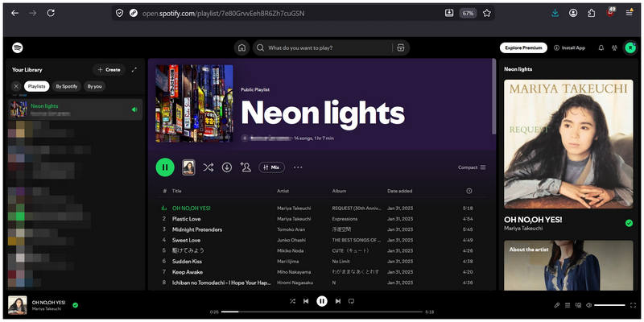
Task: Open the Browse icon in search bar
Action: pyautogui.click(x=401, y=47)
